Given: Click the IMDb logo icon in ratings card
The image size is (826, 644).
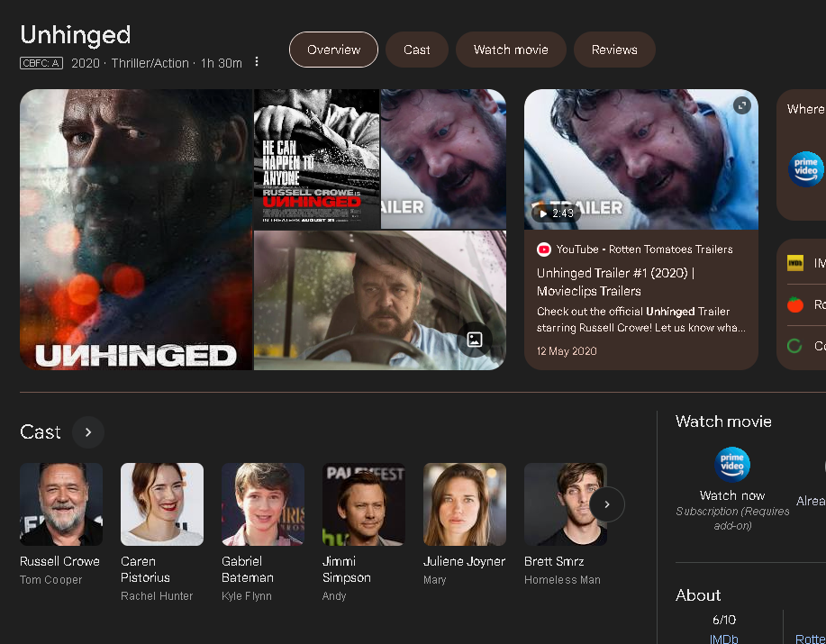Looking at the screenshot, I should pyautogui.click(x=795, y=263).
